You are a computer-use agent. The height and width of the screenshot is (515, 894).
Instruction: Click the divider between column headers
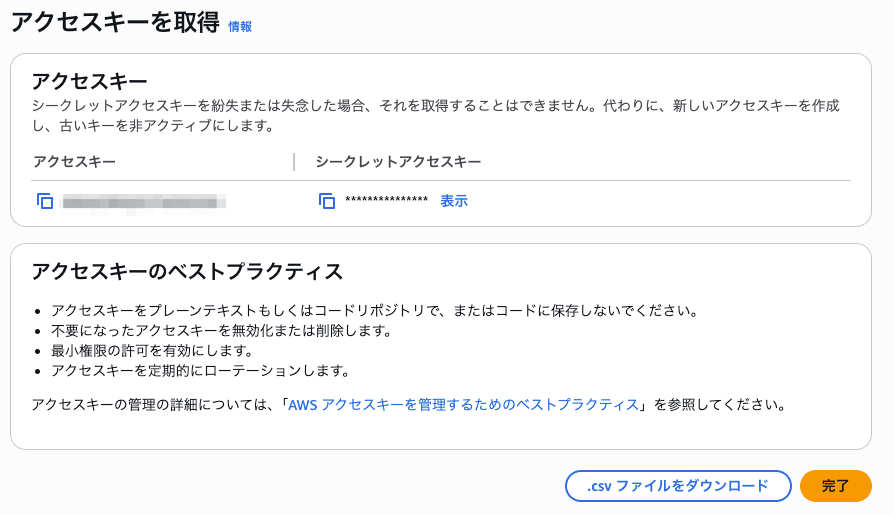[x=294, y=161]
